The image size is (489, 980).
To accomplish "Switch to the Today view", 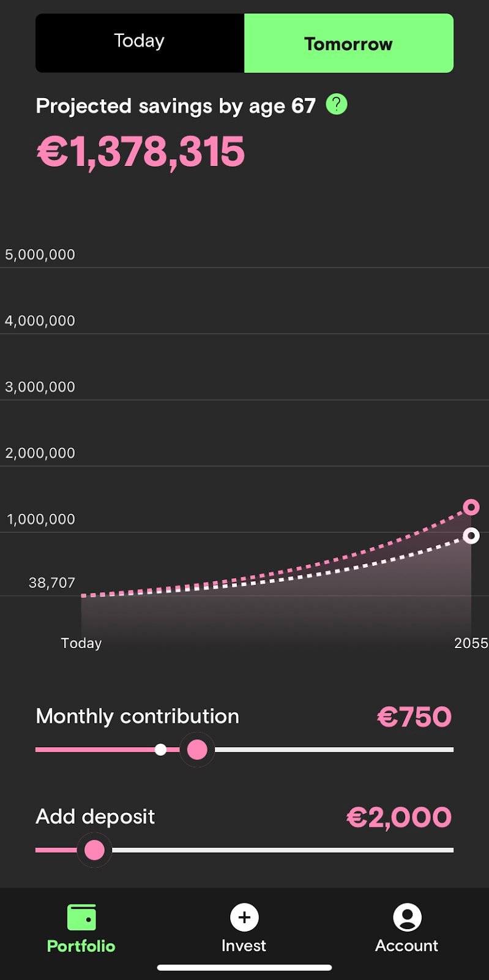I will tap(140, 43).
